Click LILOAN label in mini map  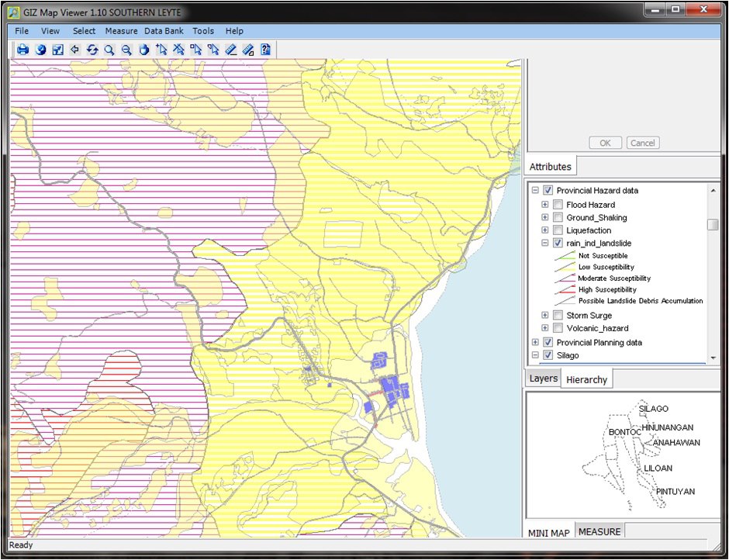658,468
